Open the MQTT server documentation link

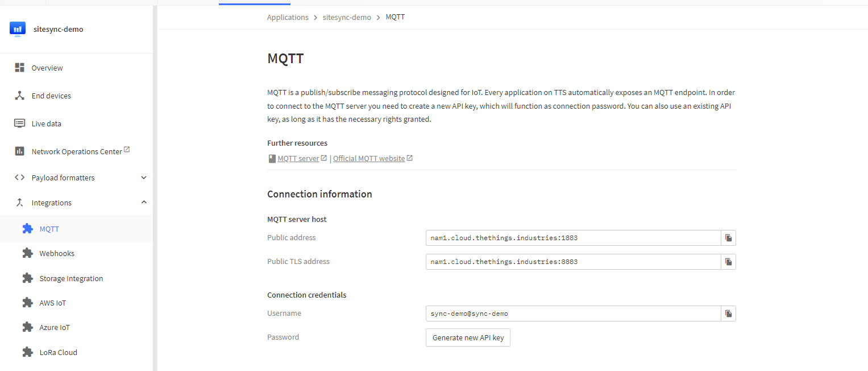(x=298, y=159)
